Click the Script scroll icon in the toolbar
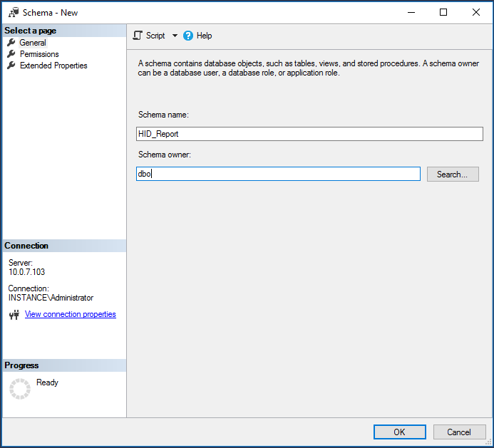 click(x=138, y=36)
